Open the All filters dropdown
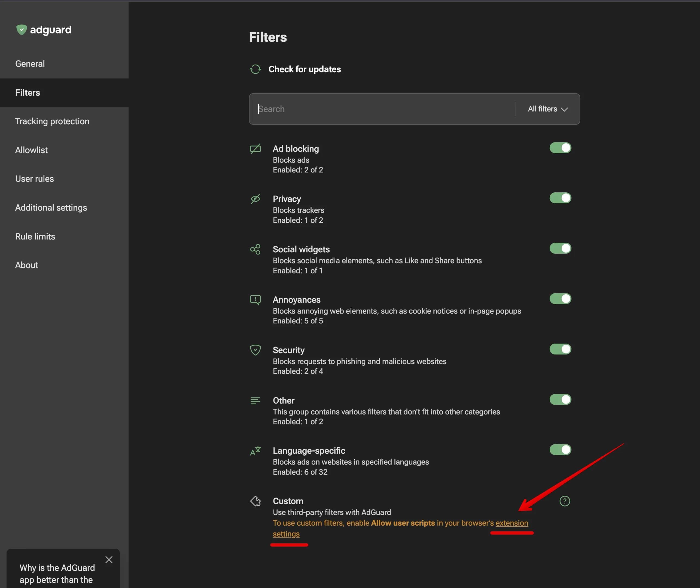Screen dimensions: 700x588 pyautogui.click(x=547, y=109)
